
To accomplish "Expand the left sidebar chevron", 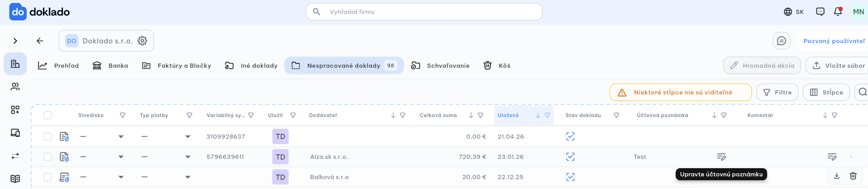I will (15, 41).
